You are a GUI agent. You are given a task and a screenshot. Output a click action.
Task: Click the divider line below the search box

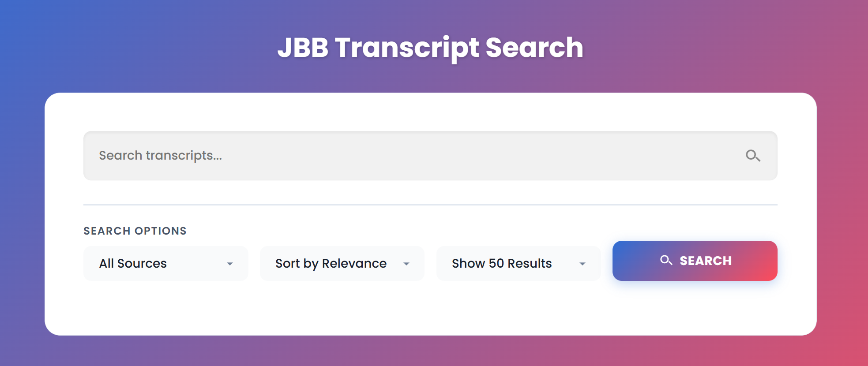[x=430, y=205]
